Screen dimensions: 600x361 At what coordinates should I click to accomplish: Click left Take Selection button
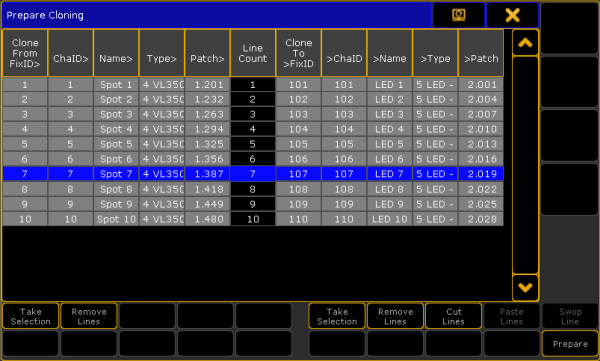31,316
